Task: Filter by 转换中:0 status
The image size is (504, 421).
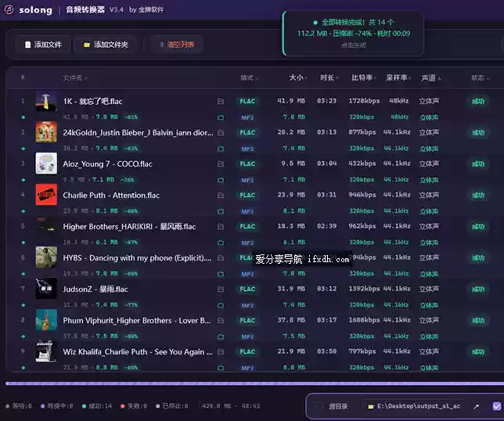Action: coord(56,406)
